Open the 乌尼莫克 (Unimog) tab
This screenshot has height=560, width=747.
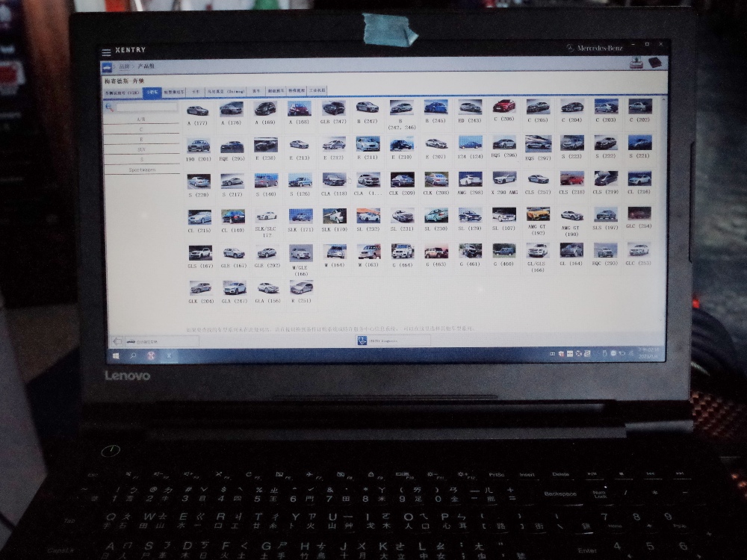(226, 91)
